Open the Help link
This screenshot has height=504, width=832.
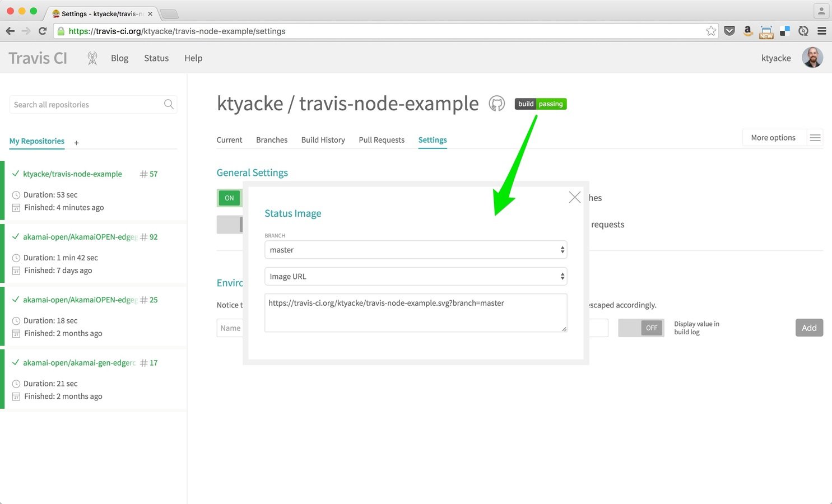coord(193,58)
